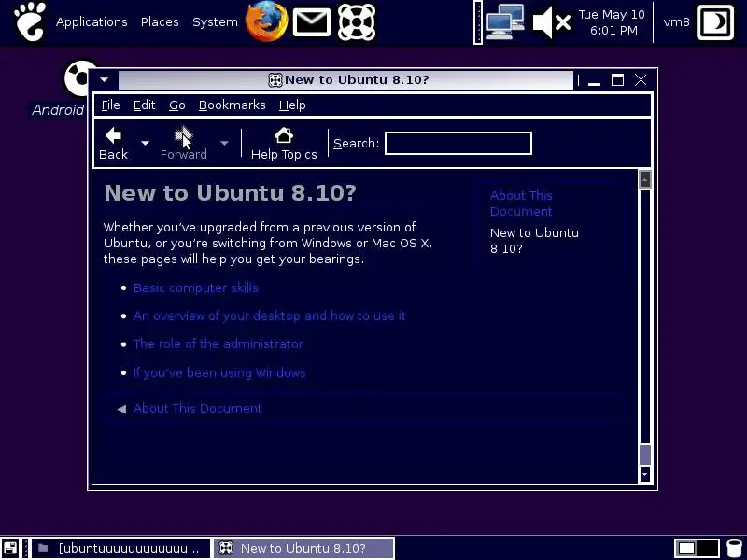Image resolution: width=747 pixels, height=560 pixels.
Task: Open About This Document in sidebar
Action: coord(521,203)
